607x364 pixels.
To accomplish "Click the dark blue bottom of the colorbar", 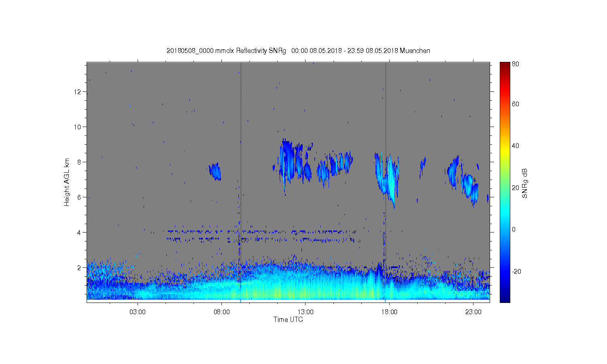I will pyautogui.click(x=505, y=298).
